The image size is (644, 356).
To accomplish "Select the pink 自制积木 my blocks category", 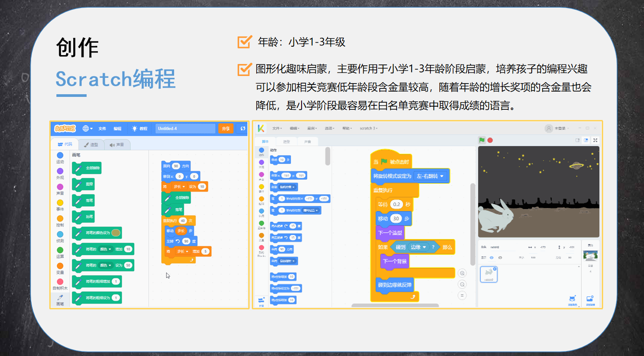I will (60, 284).
